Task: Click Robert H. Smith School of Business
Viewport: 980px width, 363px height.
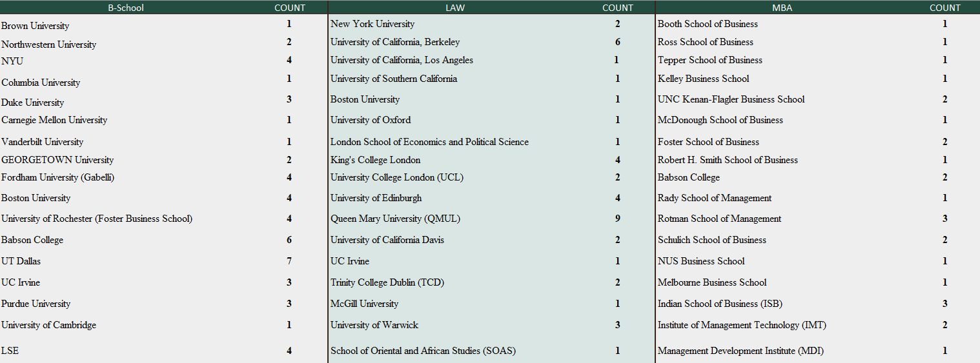Action: point(728,160)
